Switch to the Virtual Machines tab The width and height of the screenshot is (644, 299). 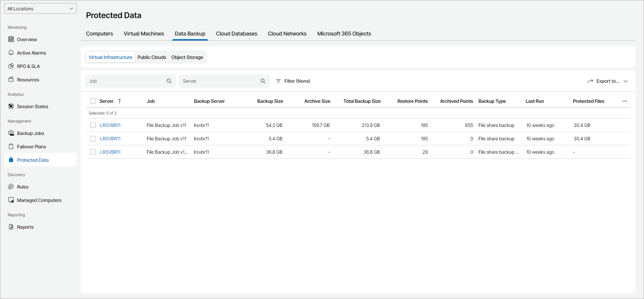click(x=144, y=34)
